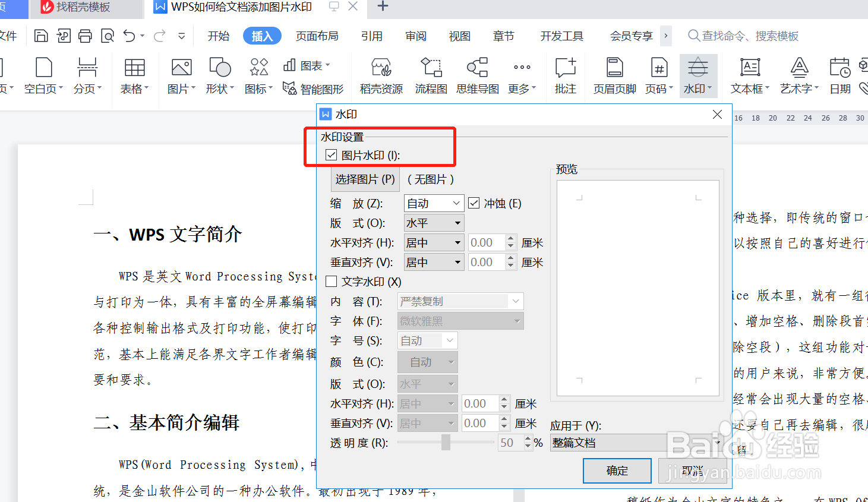Open the 会员专享 tab
This screenshot has height=502, width=868.
point(632,36)
